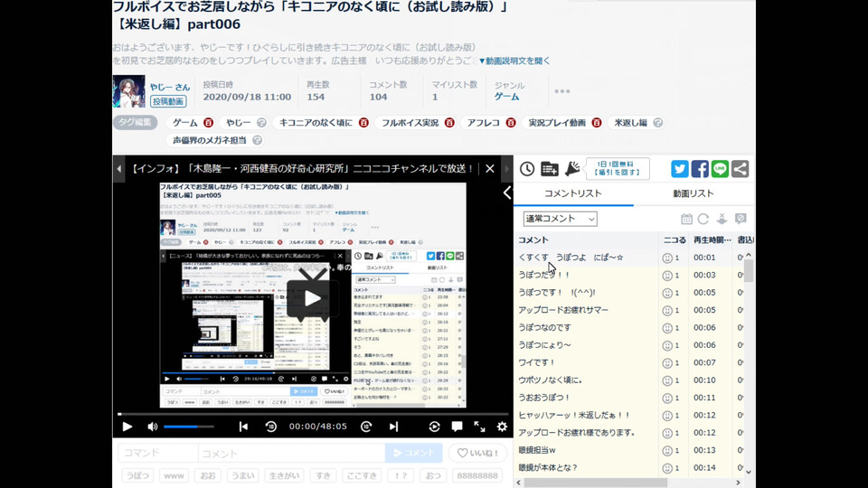
Task: Nicoru the アップロードお疲れサマー comment
Action: (x=667, y=310)
